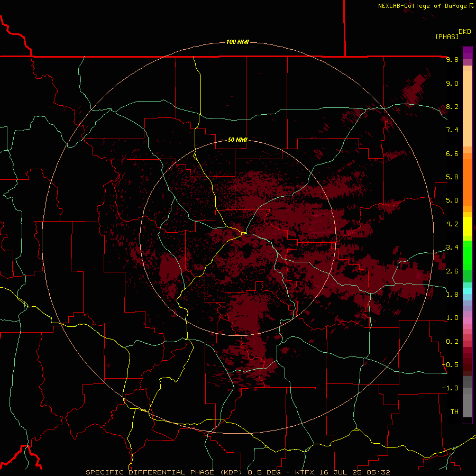Click the 1.0 value on the color scale
The image size is (476, 476).
[x=452, y=318]
